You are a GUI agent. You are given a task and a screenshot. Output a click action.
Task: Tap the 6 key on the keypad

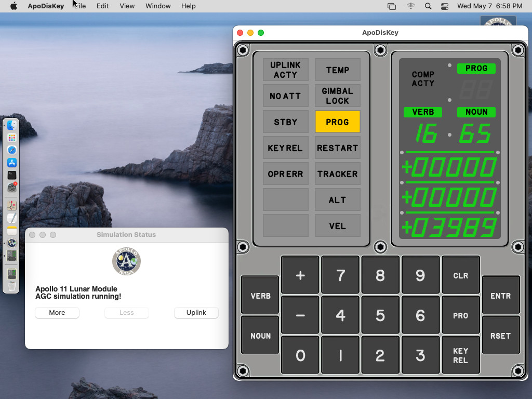click(420, 315)
